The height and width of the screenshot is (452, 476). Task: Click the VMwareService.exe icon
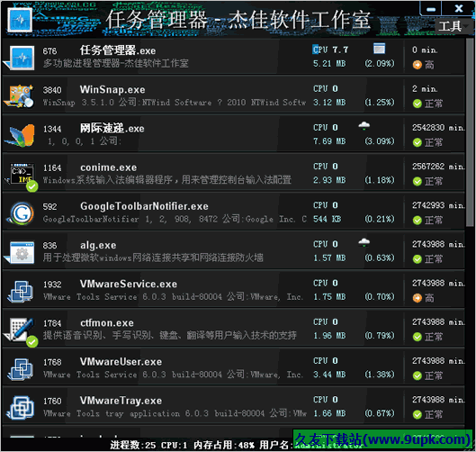click(21, 291)
